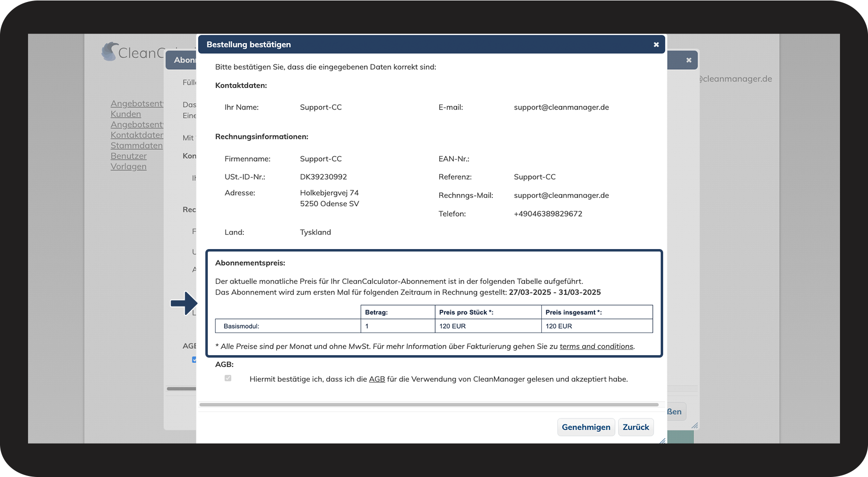This screenshot has width=868, height=477.
Task: Toggle the AGB acceptance checkbox in the confirmation dialog
Action: [x=228, y=378]
